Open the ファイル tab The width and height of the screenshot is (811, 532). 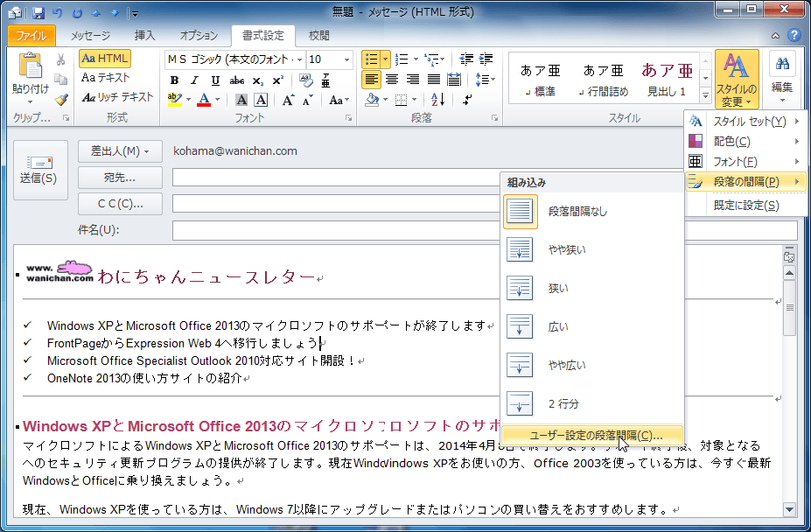31,36
